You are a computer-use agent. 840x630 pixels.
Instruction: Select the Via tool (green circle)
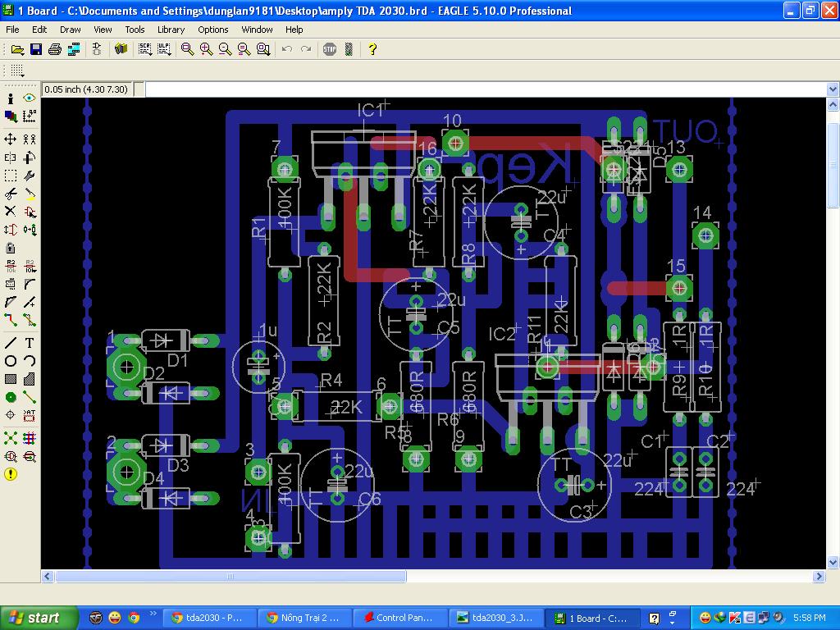point(11,398)
